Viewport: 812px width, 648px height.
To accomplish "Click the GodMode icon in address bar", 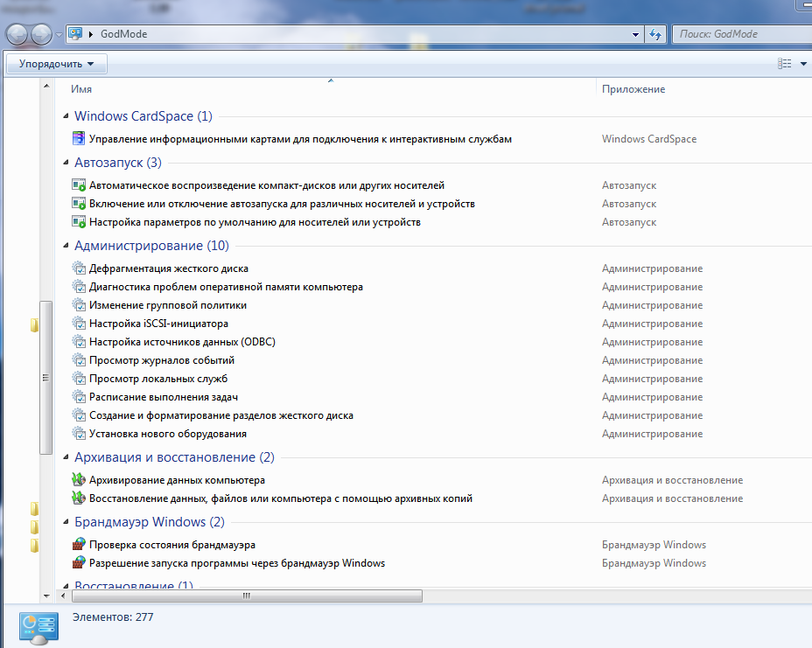I will tap(75, 33).
